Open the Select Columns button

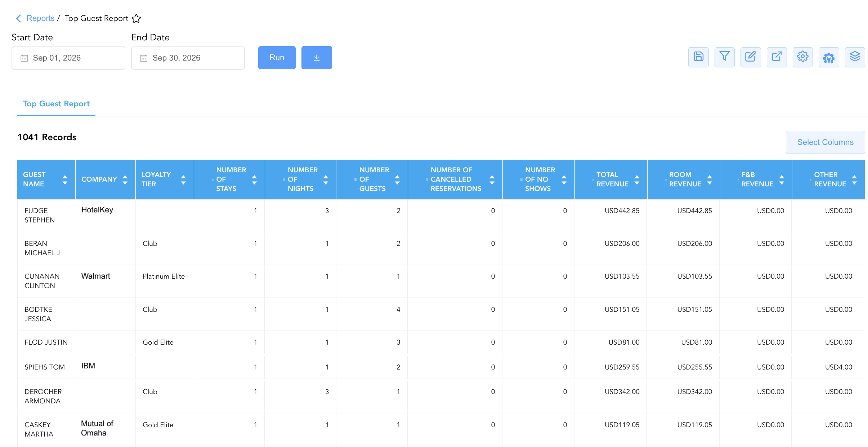tap(825, 142)
